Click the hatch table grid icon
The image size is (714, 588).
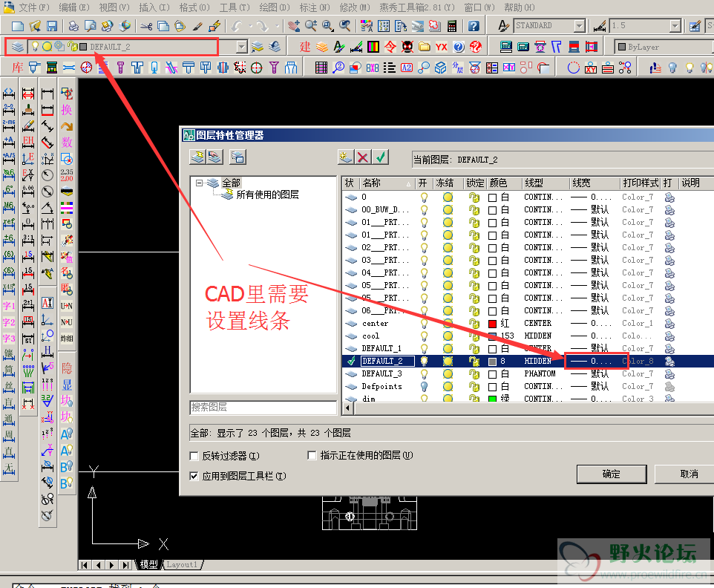click(321, 68)
